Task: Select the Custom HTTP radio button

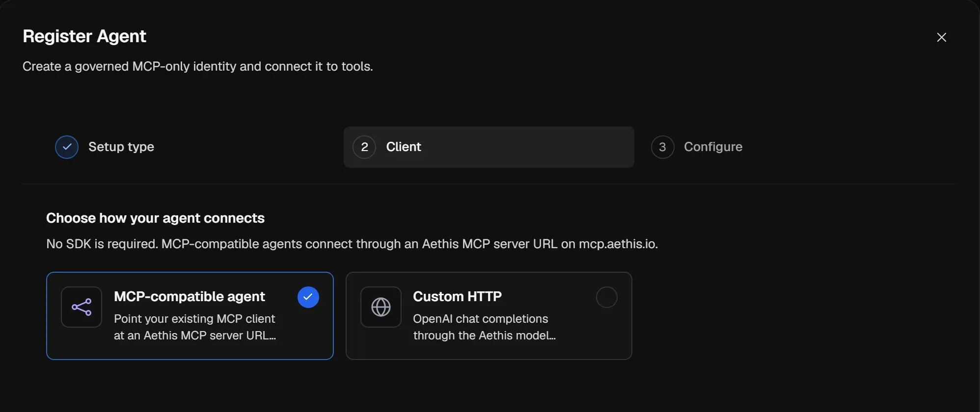Action: (607, 297)
